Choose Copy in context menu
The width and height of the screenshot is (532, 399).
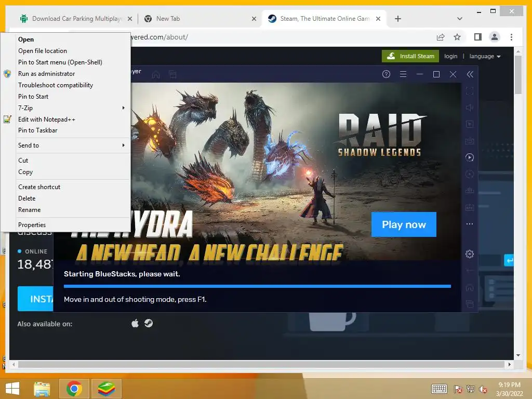click(x=73, y=172)
